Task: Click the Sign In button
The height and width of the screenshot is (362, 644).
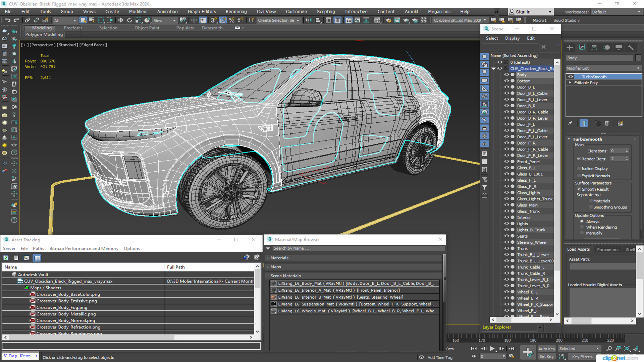Action: coord(531,12)
